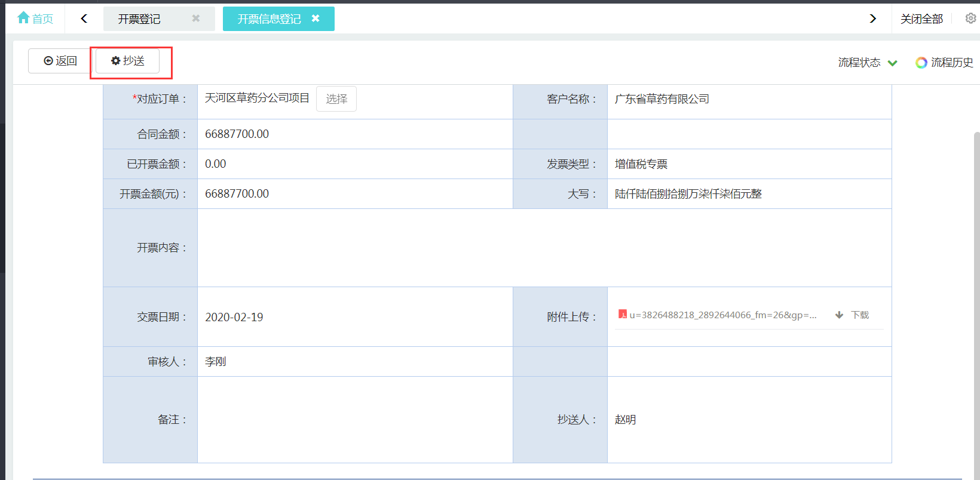The width and height of the screenshot is (980, 480).
Task: Switch to the 开票登记 tab
Action: pos(139,19)
